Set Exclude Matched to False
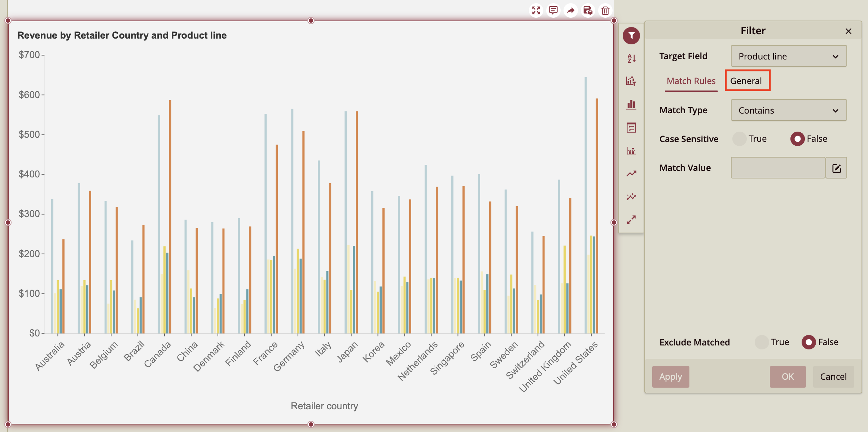This screenshot has height=432, width=868. coord(809,342)
